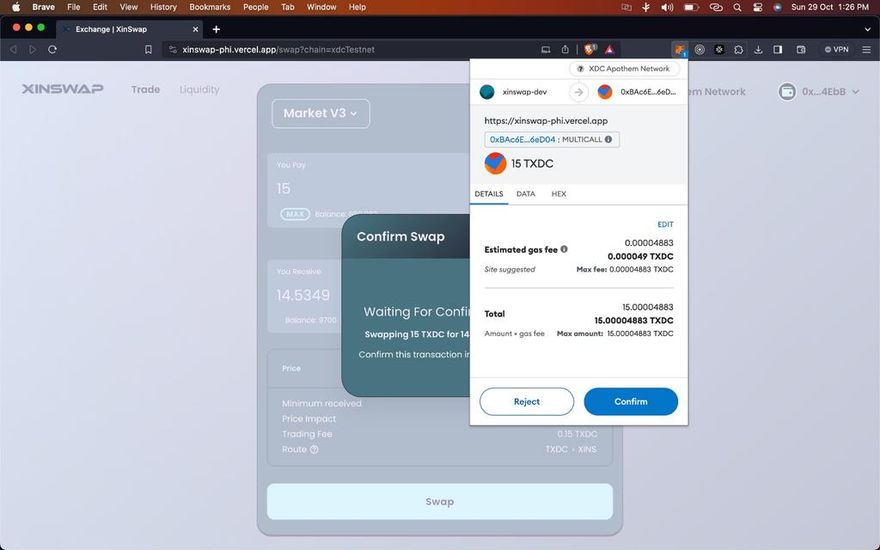
Task: Click the Trade nav link
Action: [145, 89]
